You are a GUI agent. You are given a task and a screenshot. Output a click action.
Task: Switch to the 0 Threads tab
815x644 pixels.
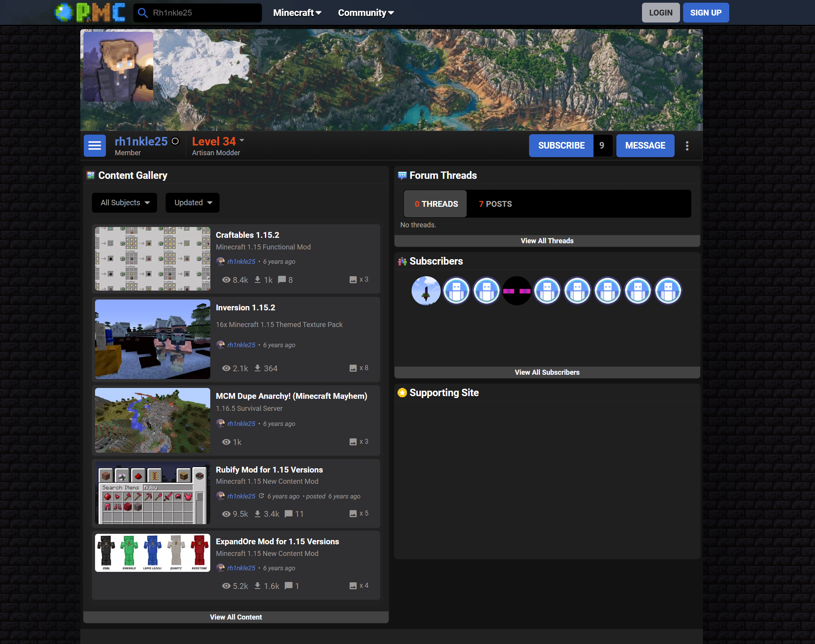435,204
